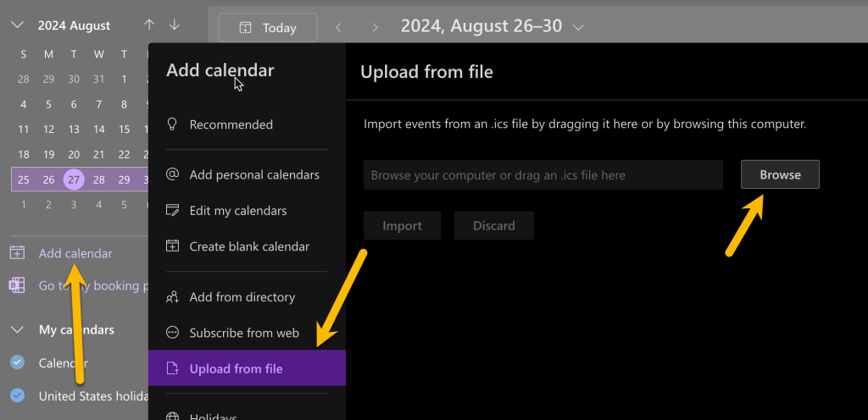
Task: Open Add personal calendars option
Action: tap(254, 174)
